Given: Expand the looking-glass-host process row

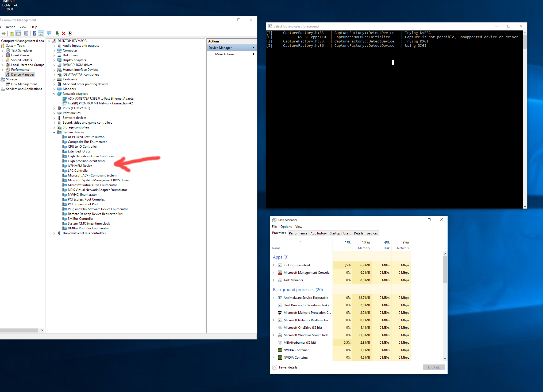Looking at the screenshot, I should pos(273,265).
